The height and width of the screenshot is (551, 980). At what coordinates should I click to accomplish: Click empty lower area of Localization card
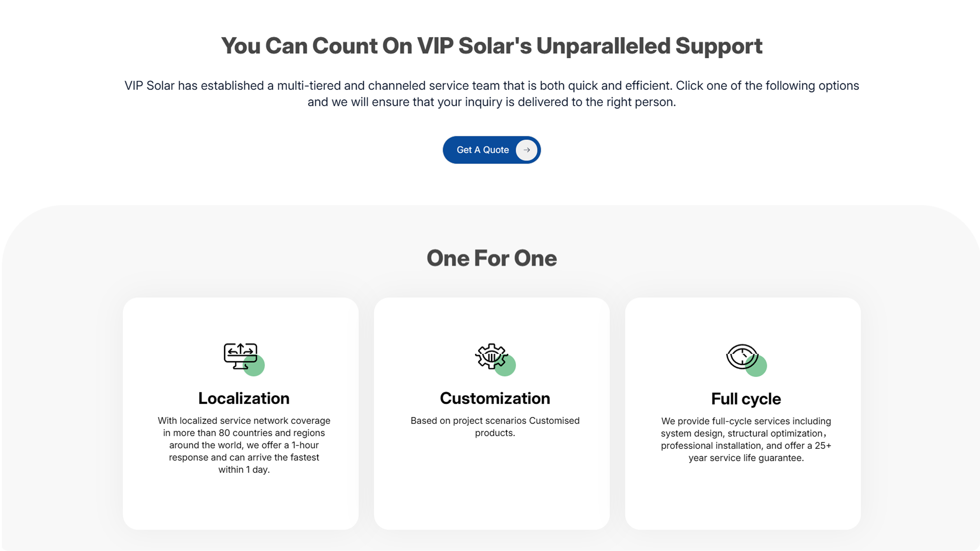point(241,503)
